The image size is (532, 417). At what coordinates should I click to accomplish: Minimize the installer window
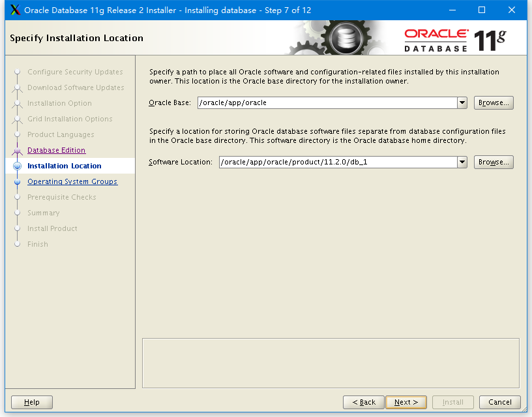point(452,10)
